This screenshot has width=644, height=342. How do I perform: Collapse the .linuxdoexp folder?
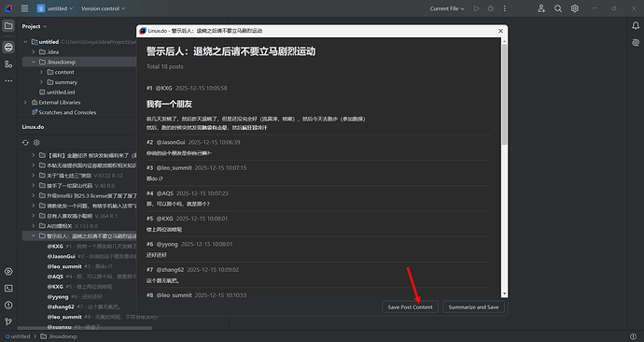tap(34, 62)
